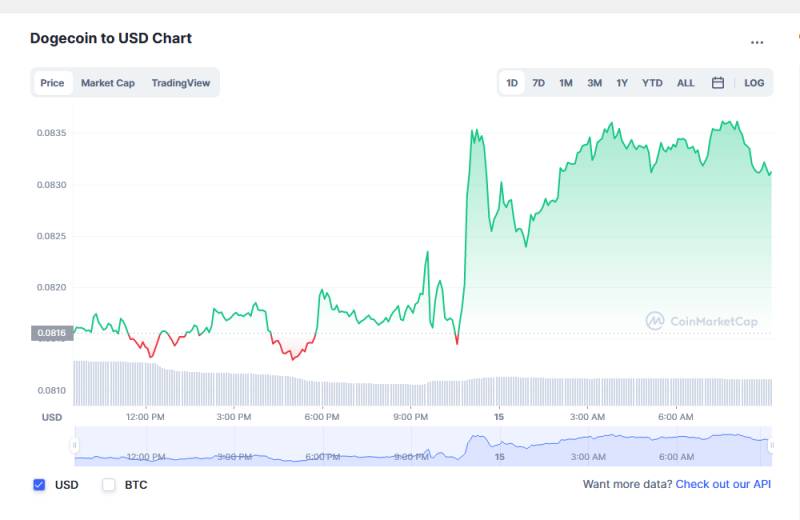Click the Dogecoin to USD Chart heading
Viewport: 800px width, 520px height.
pyautogui.click(x=111, y=38)
